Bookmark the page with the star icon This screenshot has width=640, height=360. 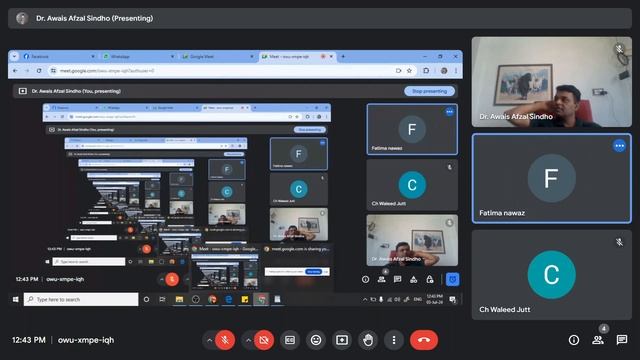pyautogui.click(x=409, y=71)
